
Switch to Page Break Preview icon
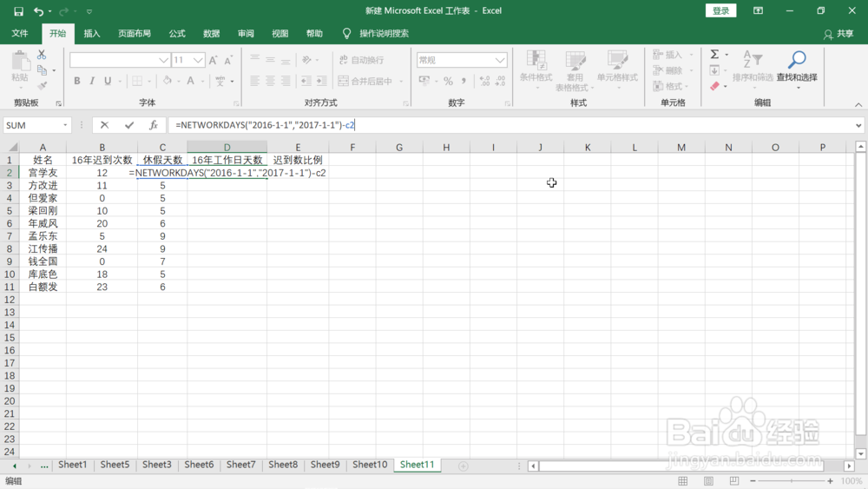(x=734, y=480)
